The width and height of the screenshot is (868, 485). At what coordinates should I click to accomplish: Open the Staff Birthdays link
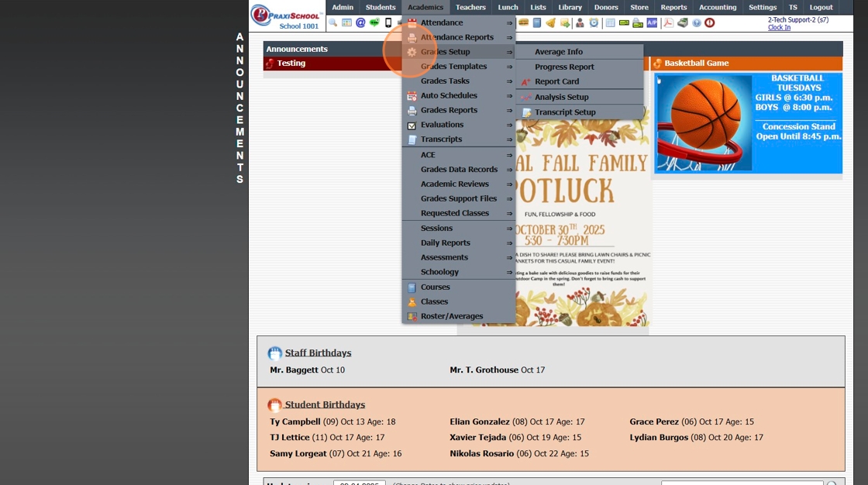318,353
